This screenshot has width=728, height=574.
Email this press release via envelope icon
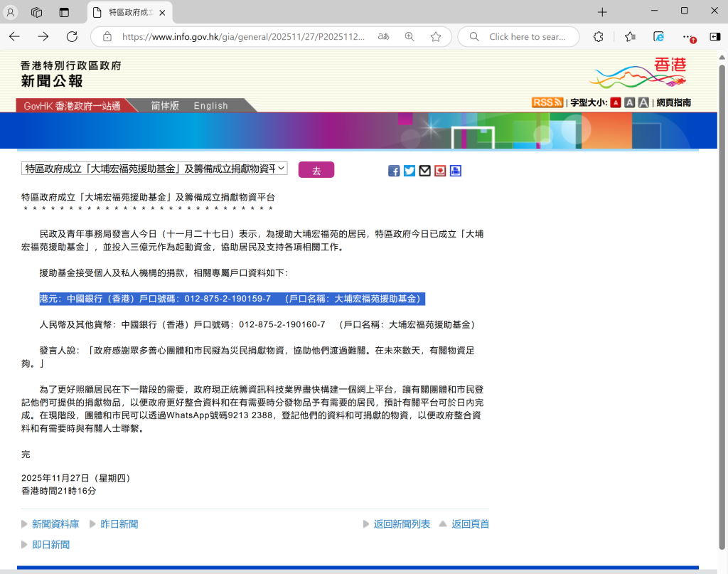tap(425, 171)
